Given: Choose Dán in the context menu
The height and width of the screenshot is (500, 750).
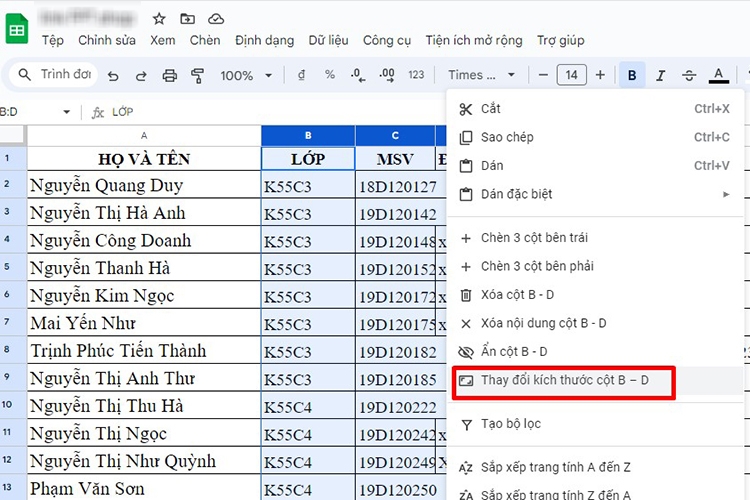Looking at the screenshot, I should tap(595, 166).
